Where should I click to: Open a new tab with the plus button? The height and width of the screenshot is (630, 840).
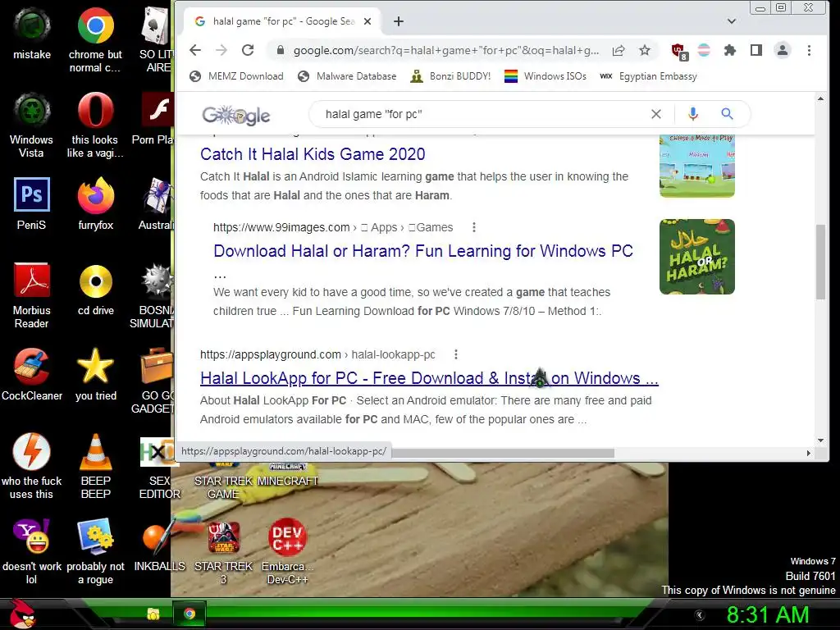(x=399, y=21)
